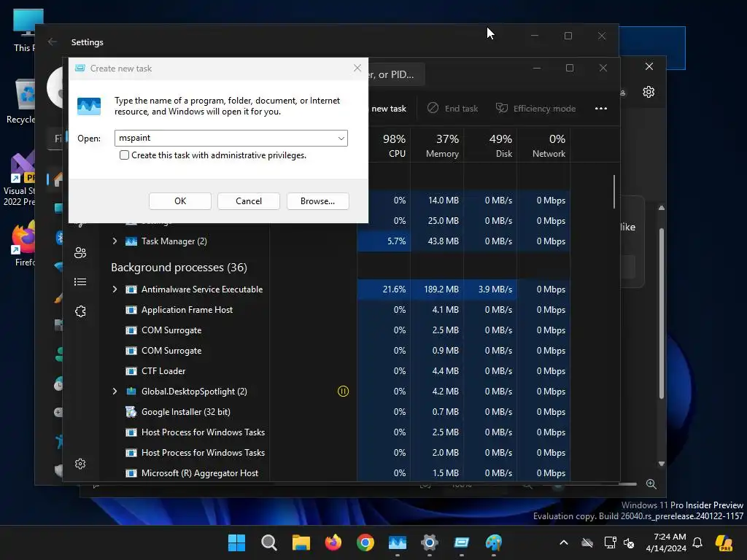Expand the Global.DesktopSpotlight (2) group

click(115, 392)
